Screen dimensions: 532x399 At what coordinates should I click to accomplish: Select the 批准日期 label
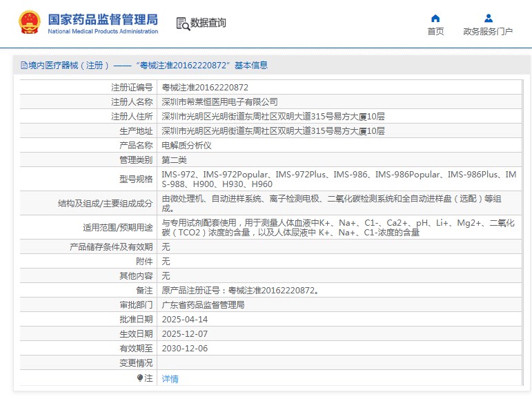click(136, 320)
